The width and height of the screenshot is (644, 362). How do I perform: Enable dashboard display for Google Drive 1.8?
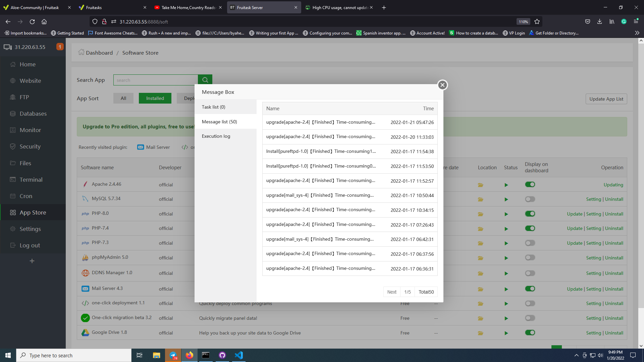click(x=530, y=333)
